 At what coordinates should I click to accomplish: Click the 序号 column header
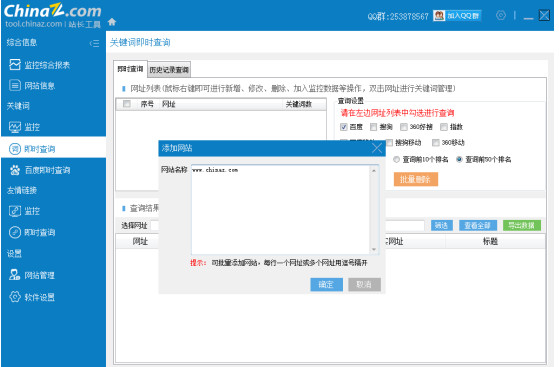pyautogui.click(x=147, y=104)
